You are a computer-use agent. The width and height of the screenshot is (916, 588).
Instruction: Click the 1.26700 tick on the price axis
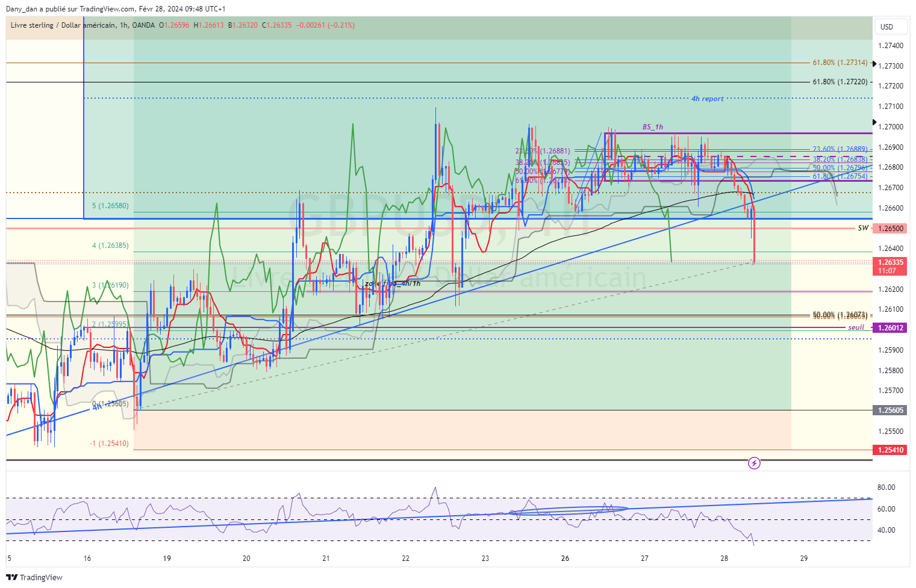(x=891, y=188)
